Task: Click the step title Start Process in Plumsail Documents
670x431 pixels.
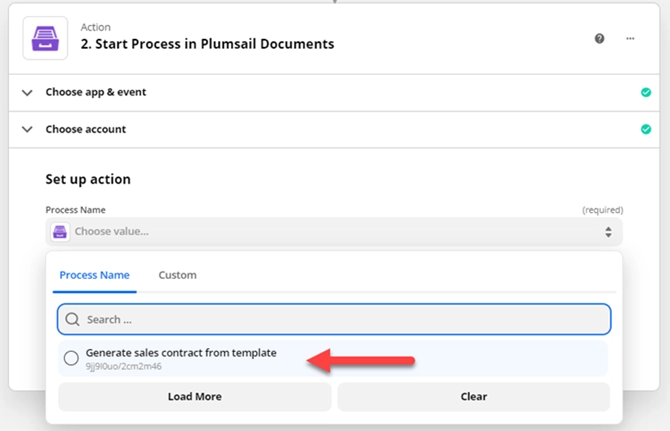Action: click(207, 44)
